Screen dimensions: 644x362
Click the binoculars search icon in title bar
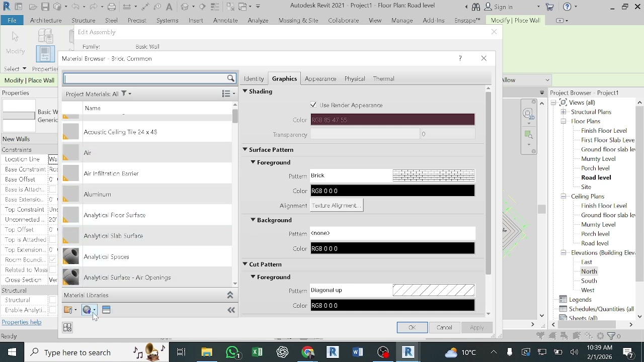[x=475, y=7]
